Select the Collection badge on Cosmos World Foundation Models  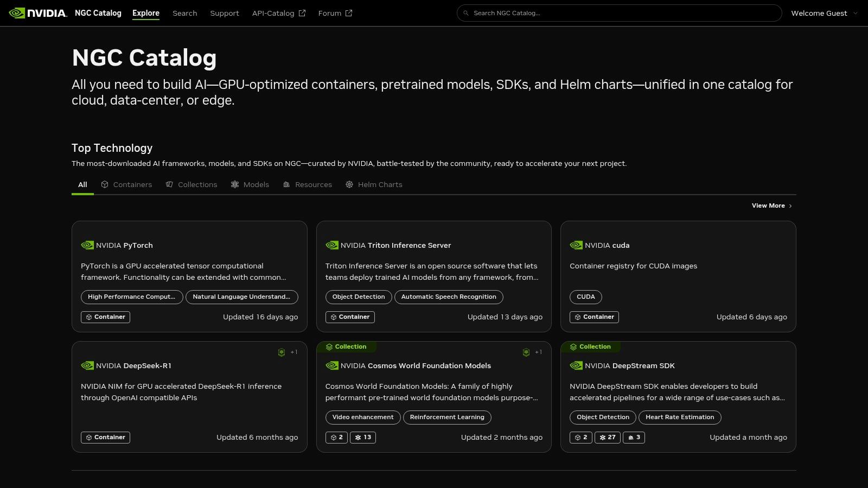[347, 346]
